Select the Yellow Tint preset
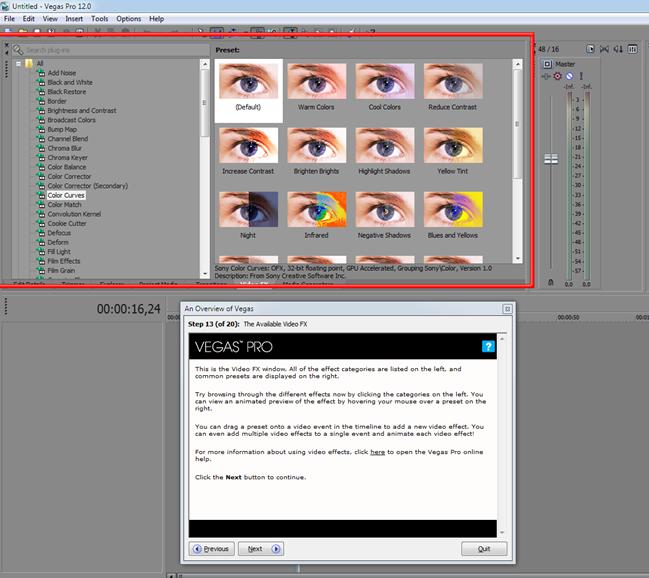 click(x=453, y=152)
